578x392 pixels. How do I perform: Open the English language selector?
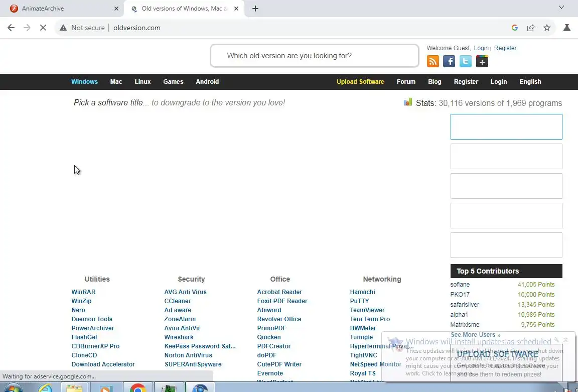click(x=530, y=82)
